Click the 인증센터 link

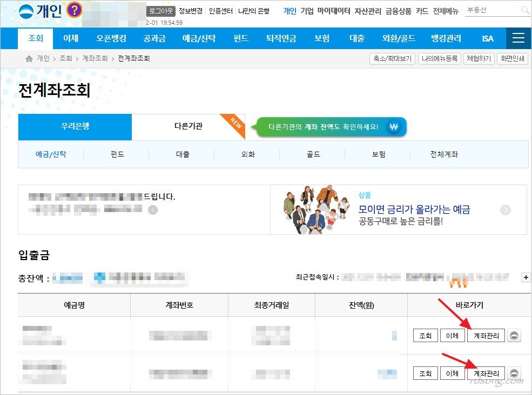(x=221, y=10)
